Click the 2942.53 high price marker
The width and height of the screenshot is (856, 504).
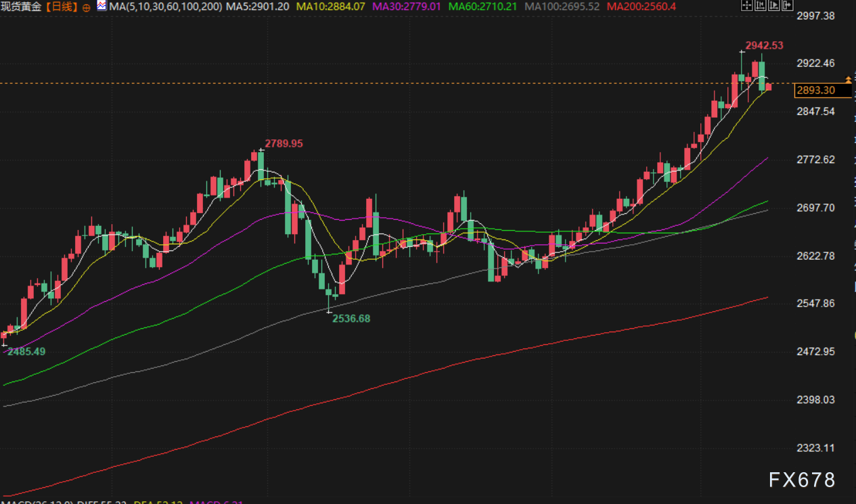[764, 46]
